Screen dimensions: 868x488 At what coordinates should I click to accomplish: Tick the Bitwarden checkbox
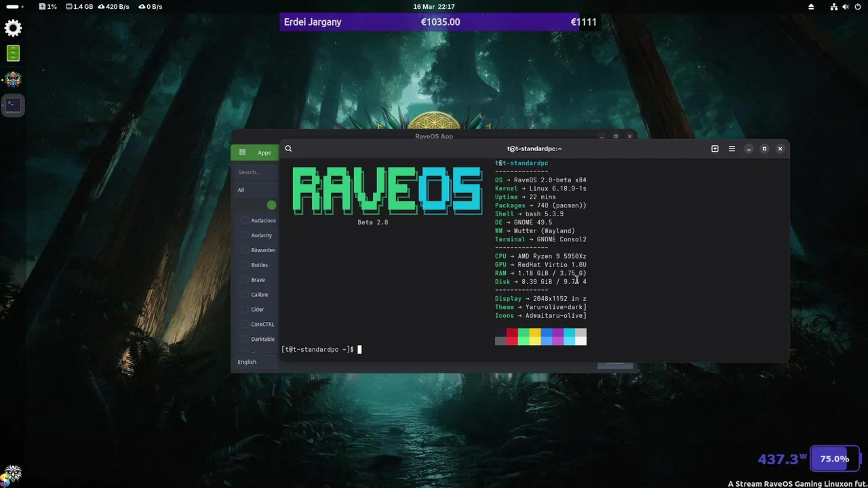point(245,250)
